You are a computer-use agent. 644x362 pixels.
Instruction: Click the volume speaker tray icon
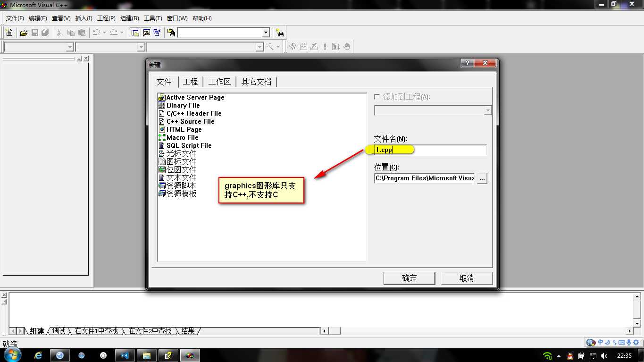point(604,356)
